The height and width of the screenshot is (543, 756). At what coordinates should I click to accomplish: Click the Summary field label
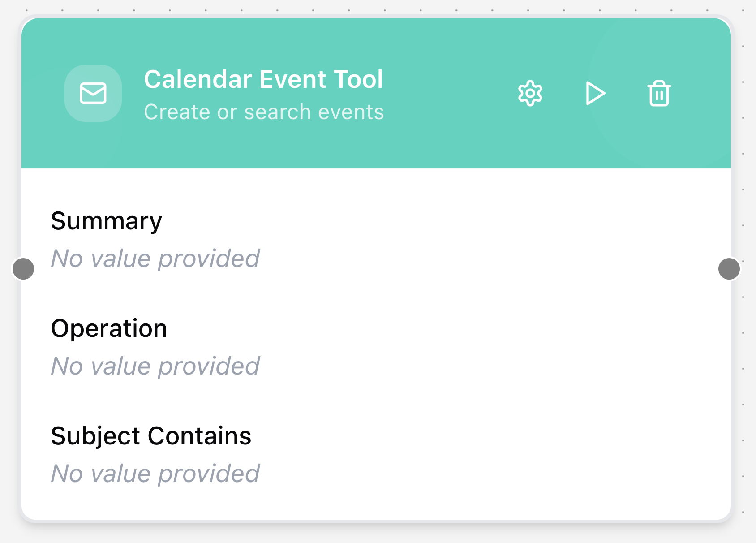point(106,221)
